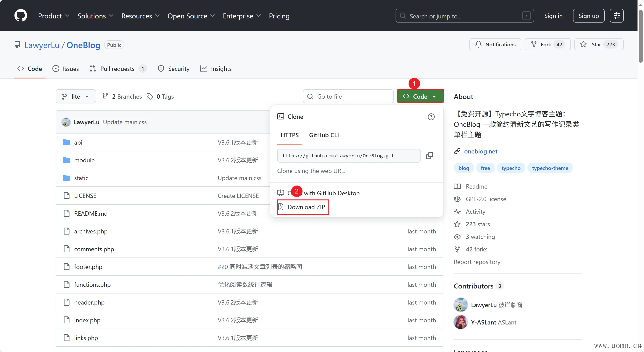Open the oneblog.net website link
The image size is (644, 352).
coord(480,151)
